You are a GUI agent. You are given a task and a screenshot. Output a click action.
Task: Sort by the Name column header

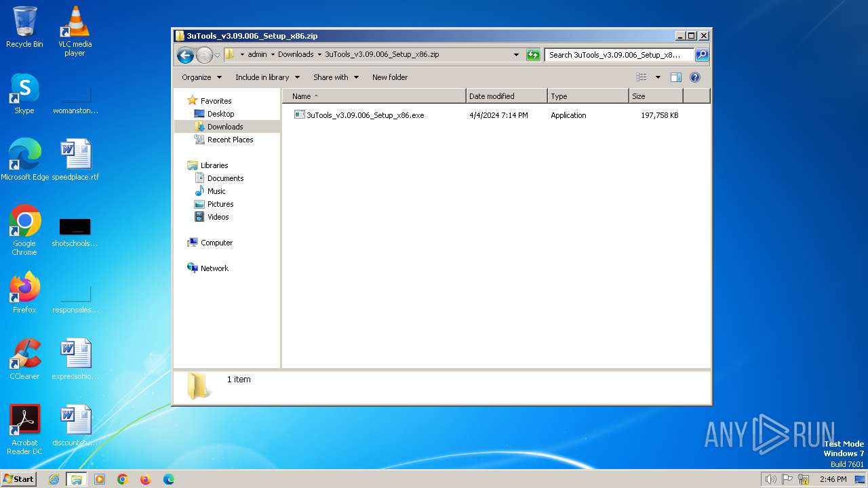[x=374, y=96]
